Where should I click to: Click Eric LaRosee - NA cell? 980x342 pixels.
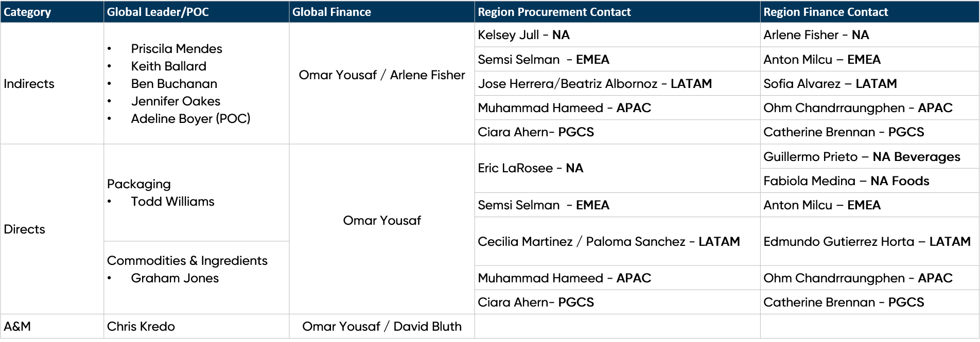pyautogui.click(x=617, y=168)
